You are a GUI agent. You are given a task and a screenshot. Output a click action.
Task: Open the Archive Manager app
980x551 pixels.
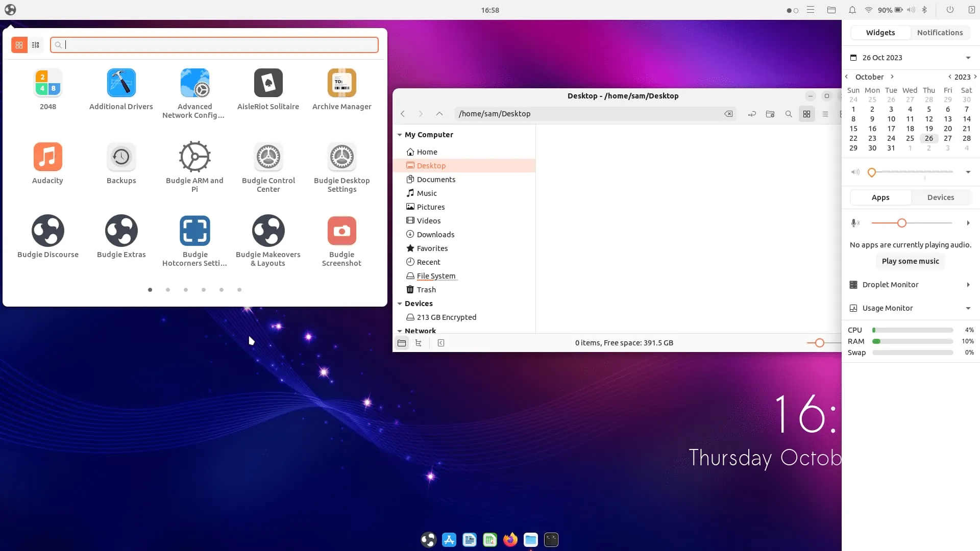click(x=341, y=83)
